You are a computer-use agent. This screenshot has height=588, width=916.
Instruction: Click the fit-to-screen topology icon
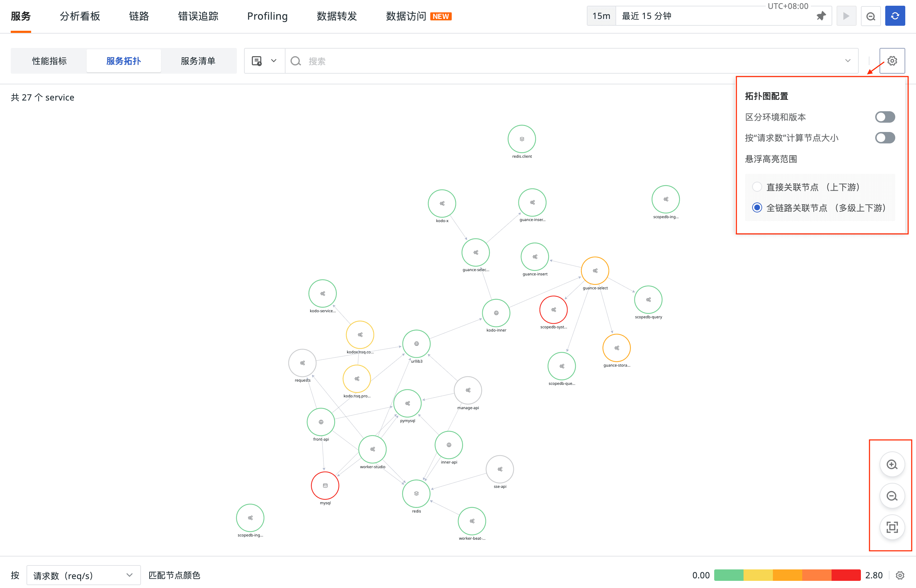click(892, 527)
